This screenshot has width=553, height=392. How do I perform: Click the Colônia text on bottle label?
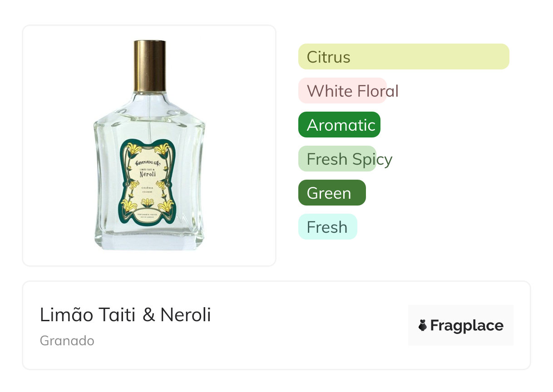[148, 188]
